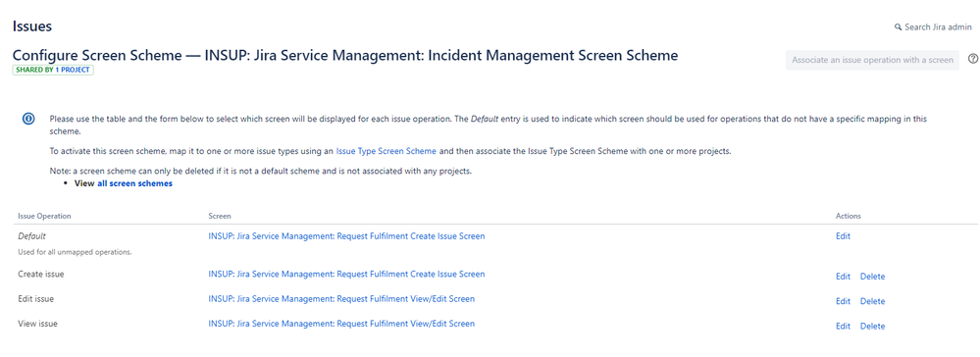Screen dimensions: 980x357
Task: Click the Edit issue operation label
Action: pyautogui.click(x=35, y=299)
